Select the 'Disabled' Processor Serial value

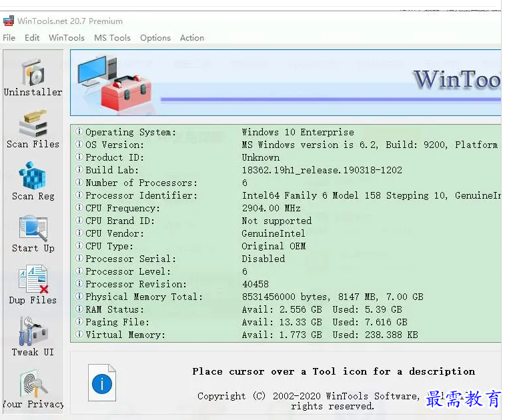coord(264,259)
